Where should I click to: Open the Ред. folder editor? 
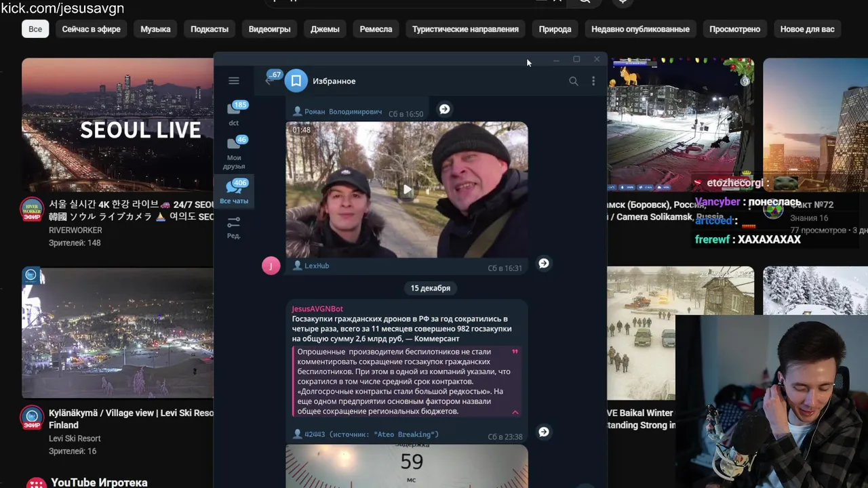[x=234, y=227]
